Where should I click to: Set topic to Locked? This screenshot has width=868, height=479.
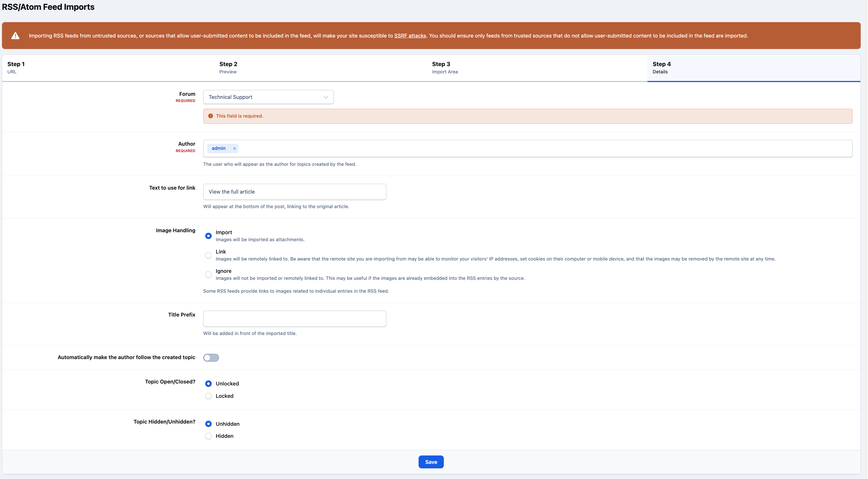[x=208, y=396]
